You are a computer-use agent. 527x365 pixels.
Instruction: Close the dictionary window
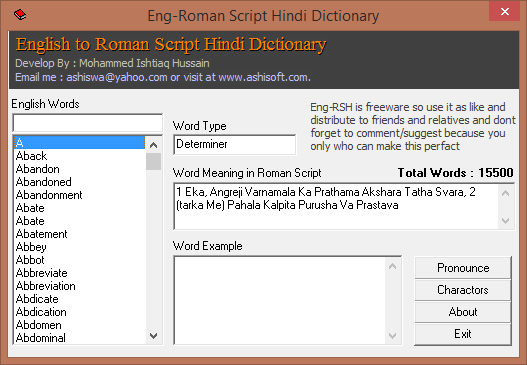pyautogui.click(x=504, y=11)
